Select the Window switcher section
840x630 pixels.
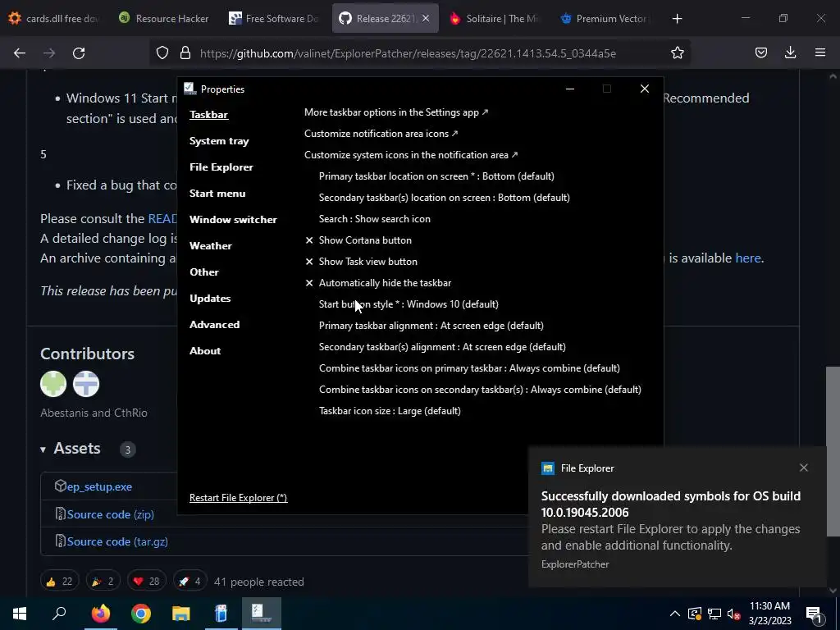233,220
